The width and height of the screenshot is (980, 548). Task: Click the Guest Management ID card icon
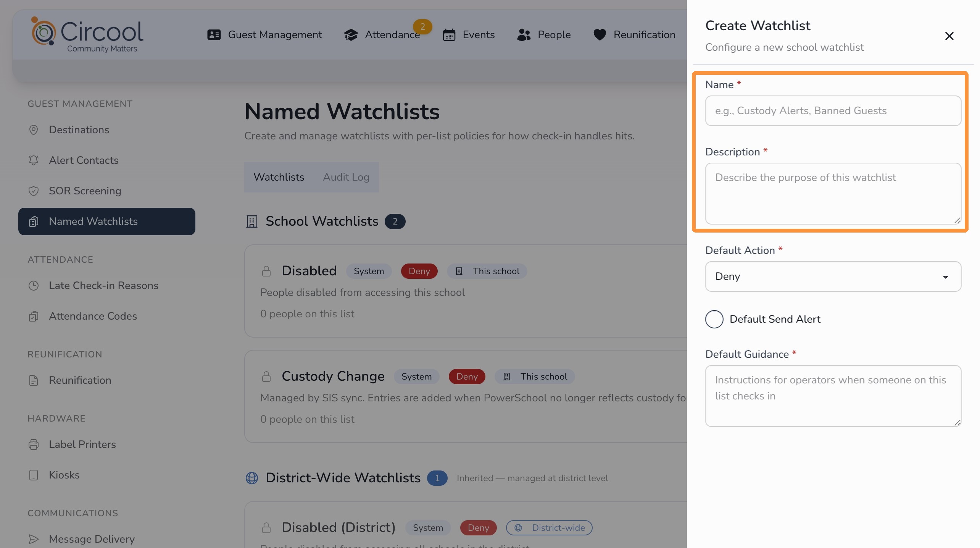pos(214,35)
